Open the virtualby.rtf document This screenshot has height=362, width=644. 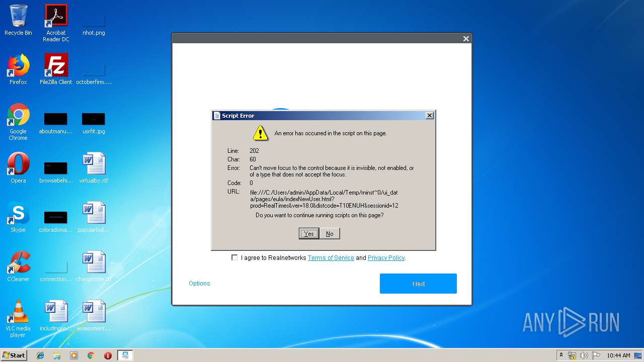point(94,168)
